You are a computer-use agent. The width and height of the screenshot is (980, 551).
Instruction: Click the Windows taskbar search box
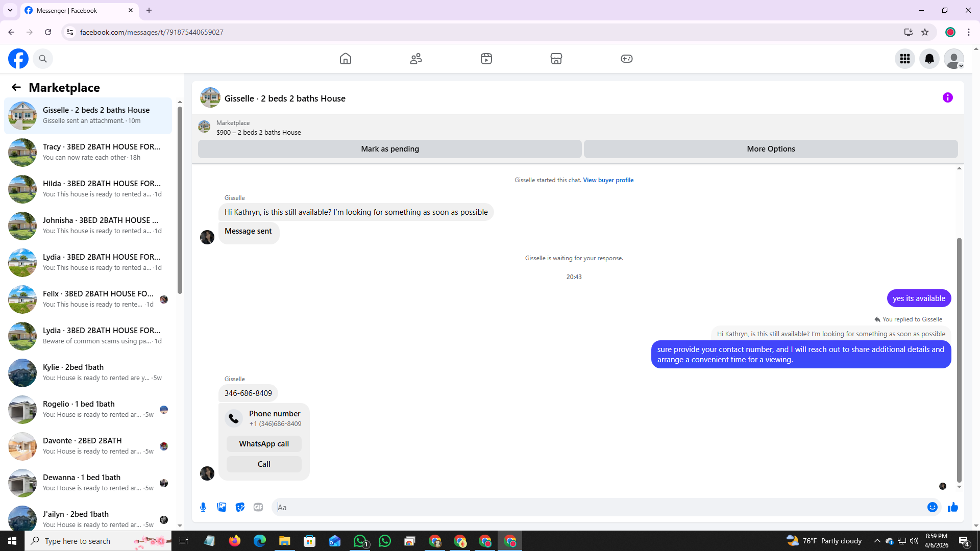(x=99, y=541)
